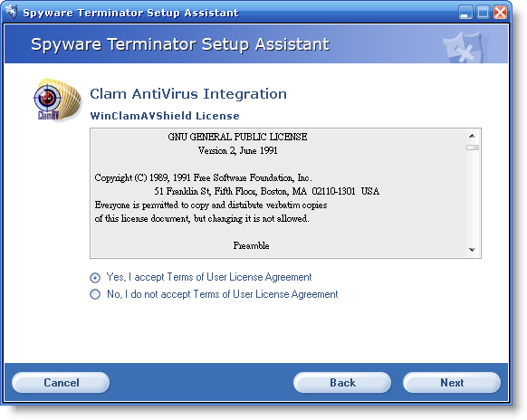Select No, I do not accept radio button
The width and height of the screenshot is (527, 420).
[95, 294]
